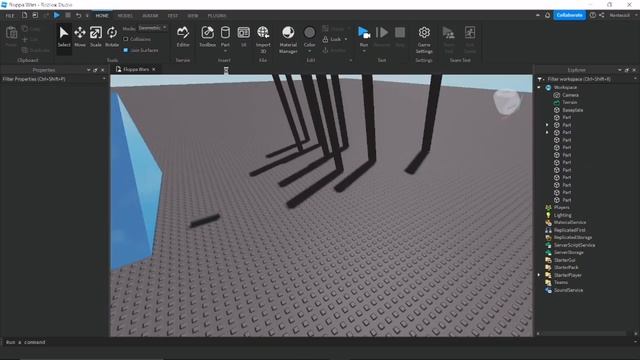Close the Floppa Wars document tab

pos(153,69)
